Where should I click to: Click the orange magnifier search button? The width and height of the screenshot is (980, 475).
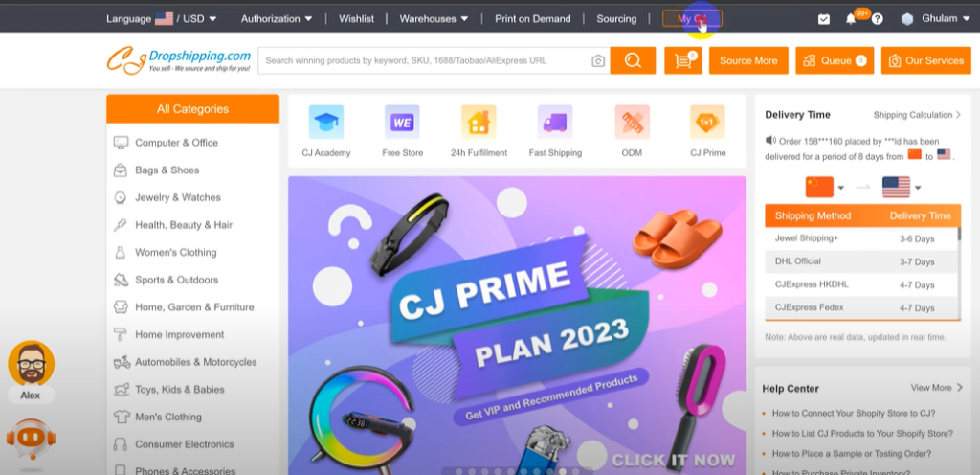coord(633,60)
